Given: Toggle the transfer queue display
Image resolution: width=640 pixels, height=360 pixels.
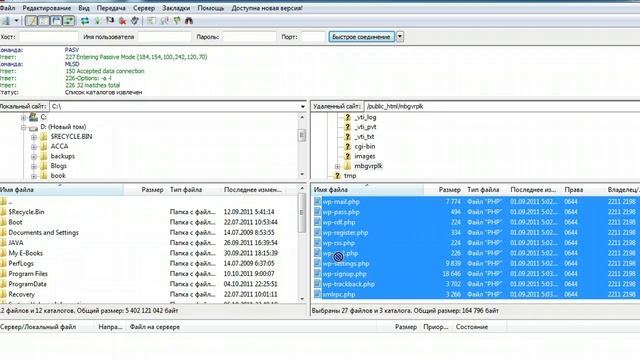Looking at the screenshot, I should [69, 21].
